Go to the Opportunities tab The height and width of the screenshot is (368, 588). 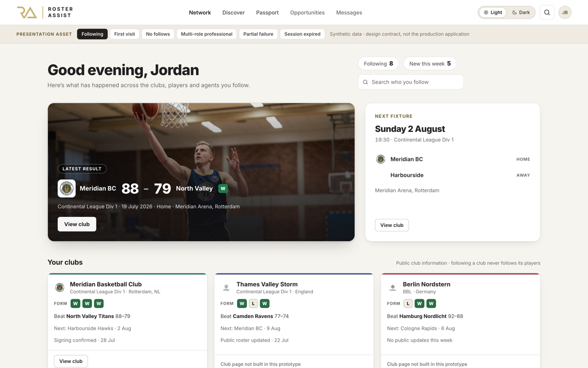(x=307, y=12)
